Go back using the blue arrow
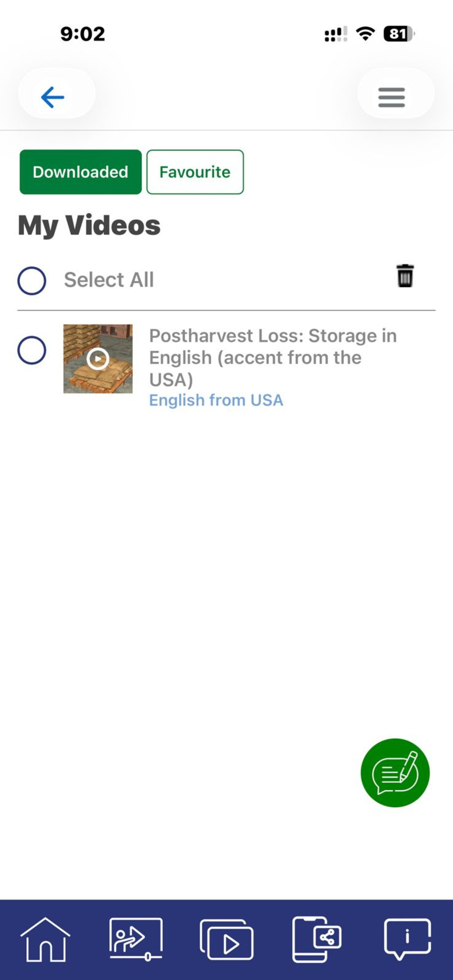This screenshot has width=453, height=980. (x=53, y=97)
